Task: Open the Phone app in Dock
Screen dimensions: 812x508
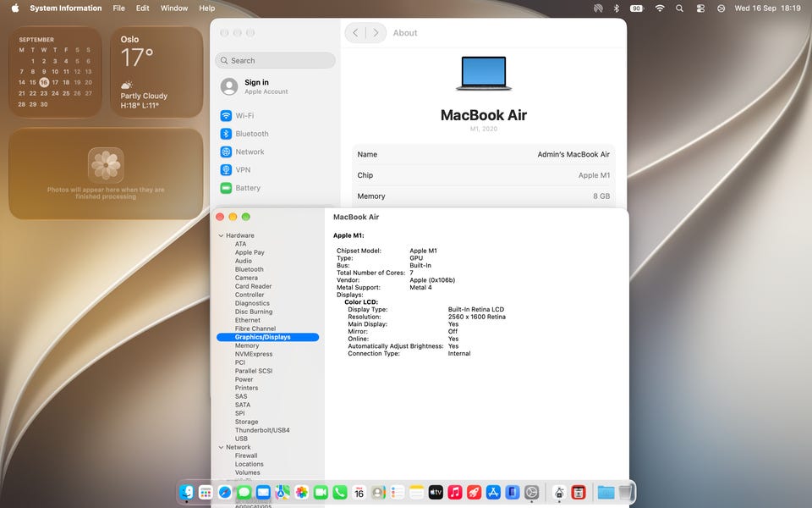Action: pyautogui.click(x=340, y=492)
